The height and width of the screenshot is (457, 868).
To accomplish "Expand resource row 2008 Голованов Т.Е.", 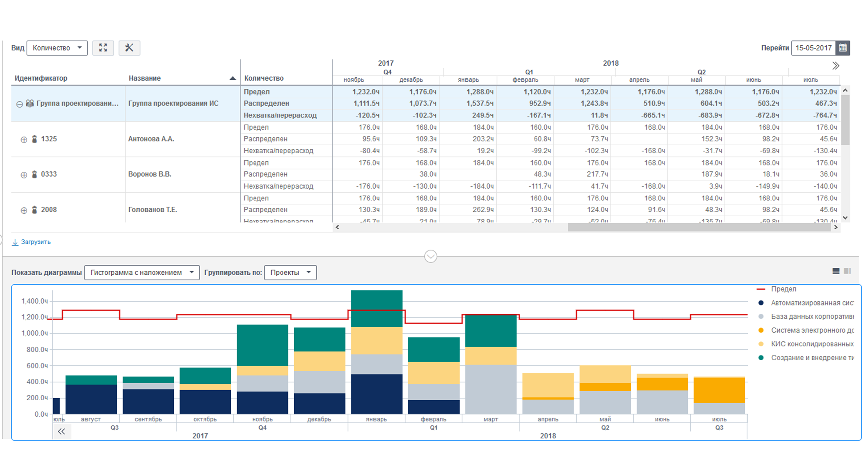I will [x=24, y=210].
